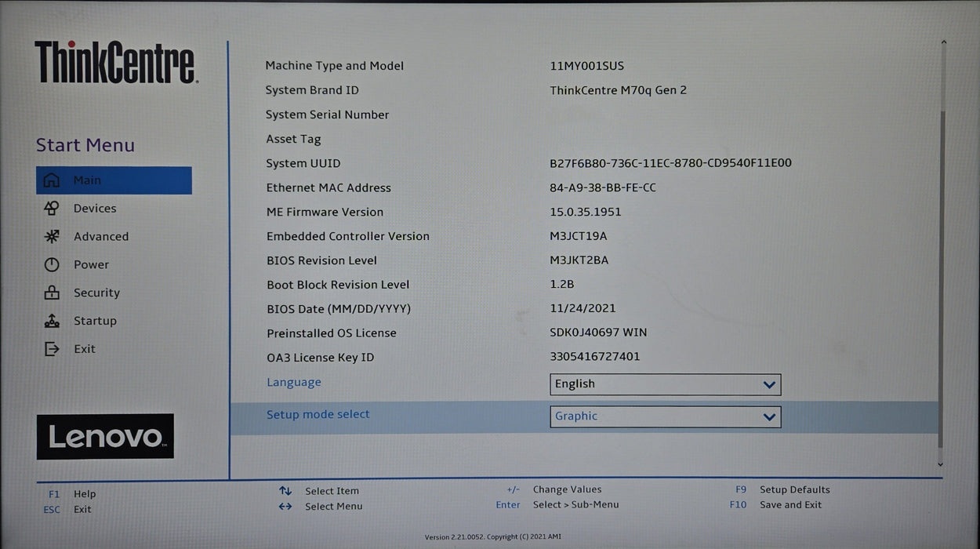Click the System Serial Number label

coord(327,115)
